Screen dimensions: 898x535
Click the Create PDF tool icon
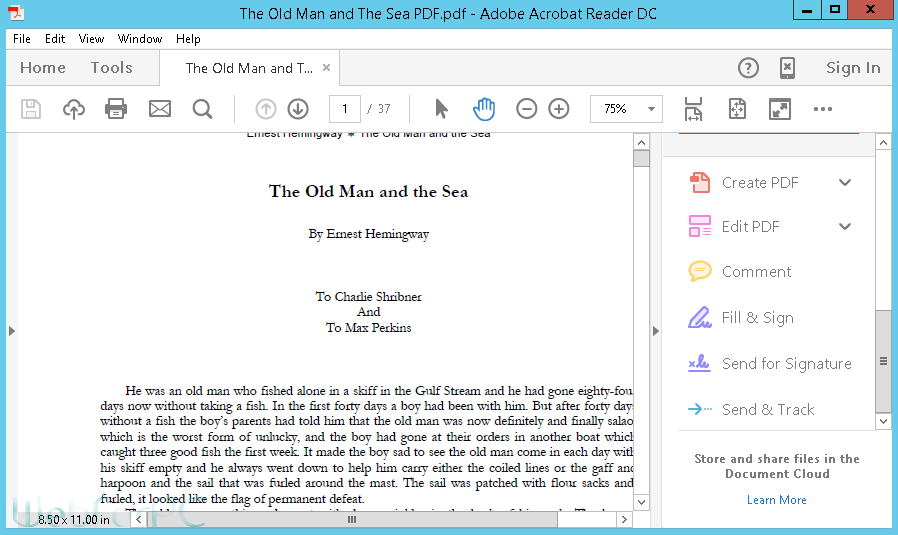click(x=700, y=183)
